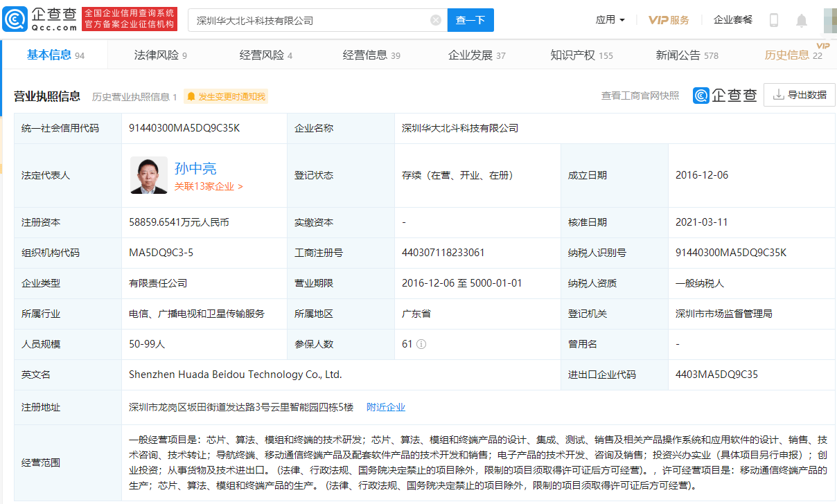The width and height of the screenshot is (837, 504).
Task: Select the registered address text
Action: [x=241, y=407]
